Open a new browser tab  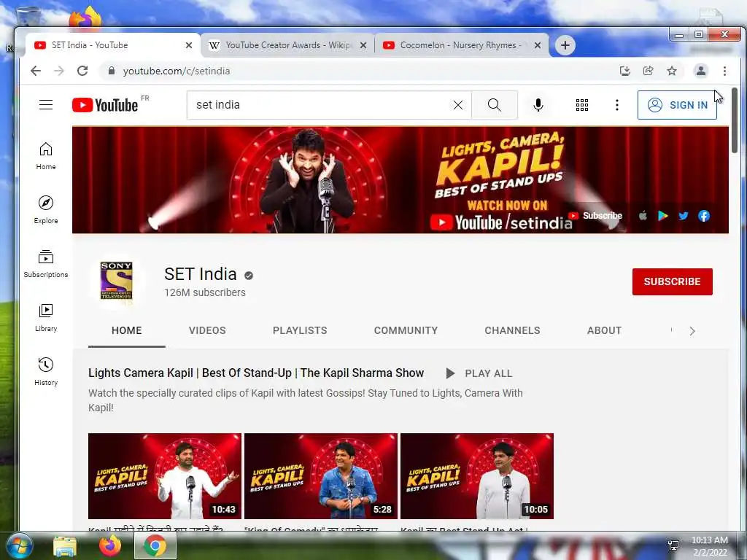point(565,45)
